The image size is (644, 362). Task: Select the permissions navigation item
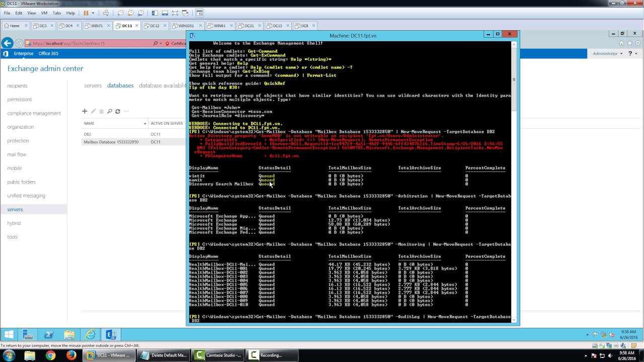(20, 100)
